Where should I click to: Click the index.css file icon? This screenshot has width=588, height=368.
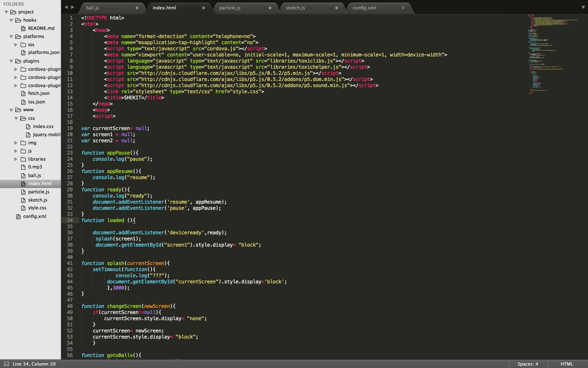[28, 127]
